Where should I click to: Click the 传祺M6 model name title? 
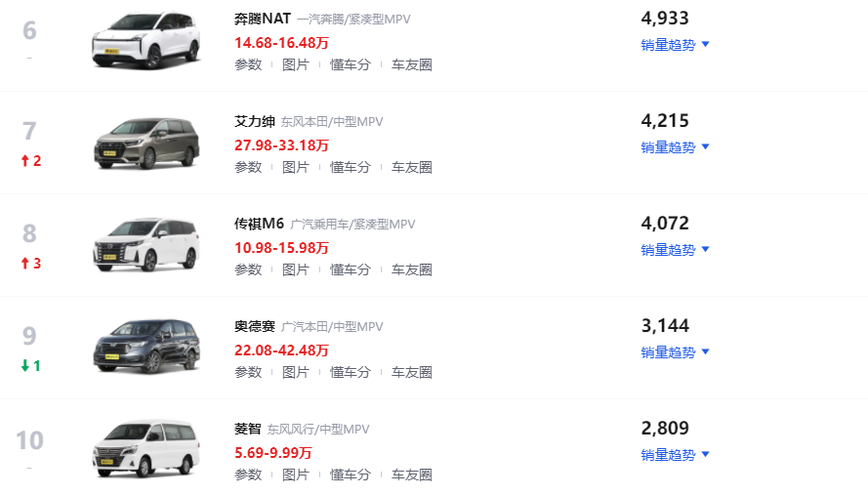pyautogui.click(x=259, y=224)
